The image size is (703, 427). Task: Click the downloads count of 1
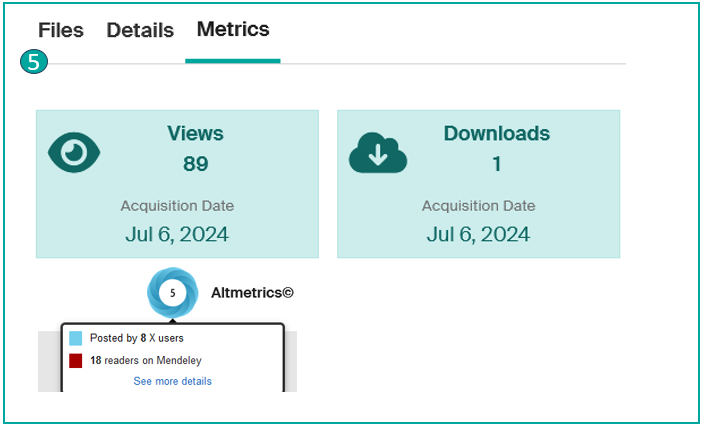pos(496,164)
